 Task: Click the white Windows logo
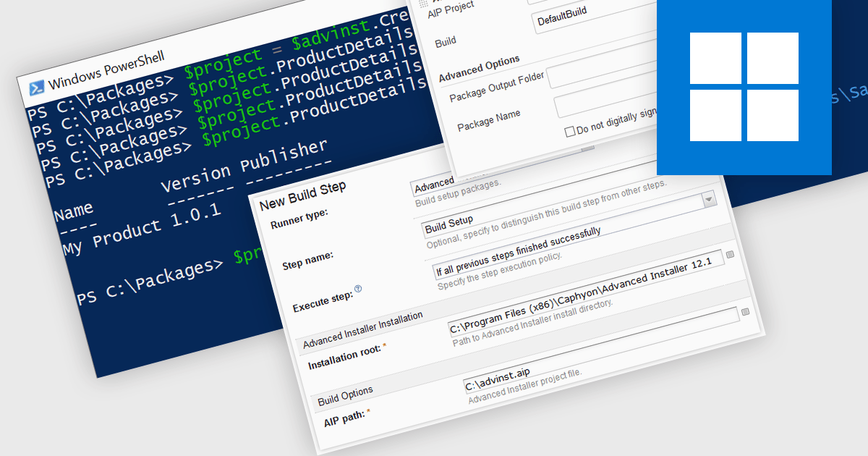click(744, 87)
